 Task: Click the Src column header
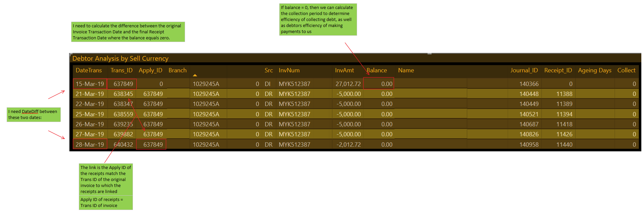click(x=269, y=70)
